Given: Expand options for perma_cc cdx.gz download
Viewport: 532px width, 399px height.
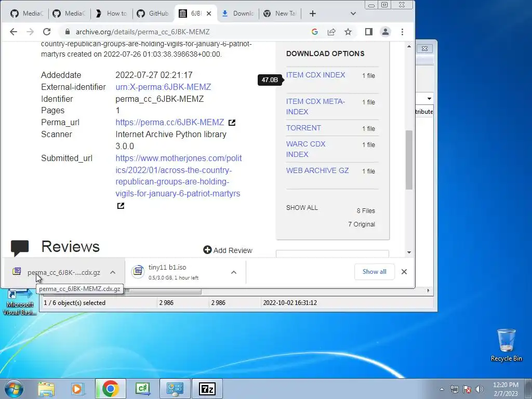Looking at the screenshot, I should tap(113, 272).
